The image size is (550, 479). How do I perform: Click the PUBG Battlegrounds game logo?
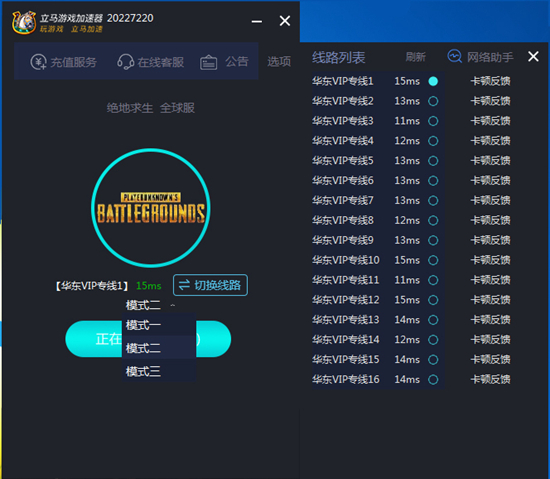coord(151,208)
